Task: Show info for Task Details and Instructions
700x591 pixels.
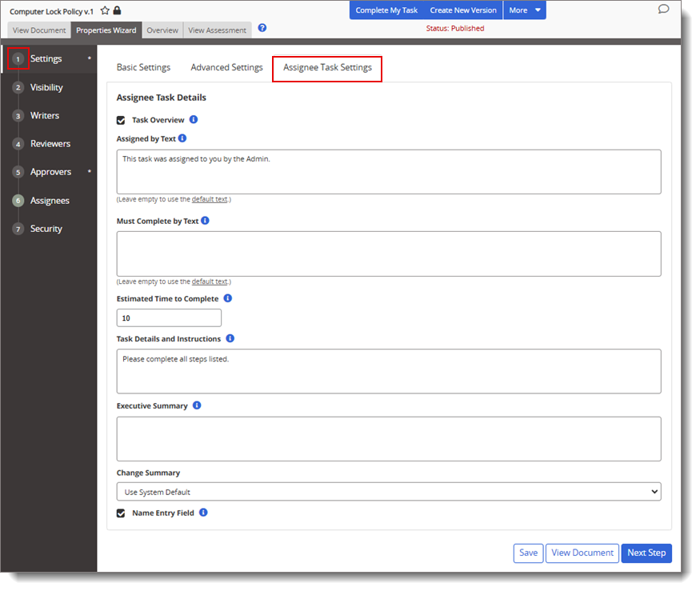Action: [x=230, y=338]
